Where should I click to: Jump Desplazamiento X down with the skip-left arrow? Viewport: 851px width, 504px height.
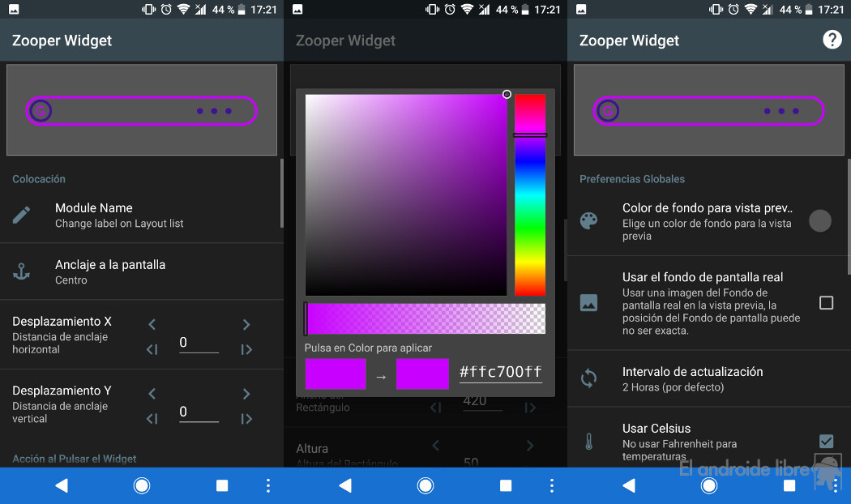tap(152, 349)
